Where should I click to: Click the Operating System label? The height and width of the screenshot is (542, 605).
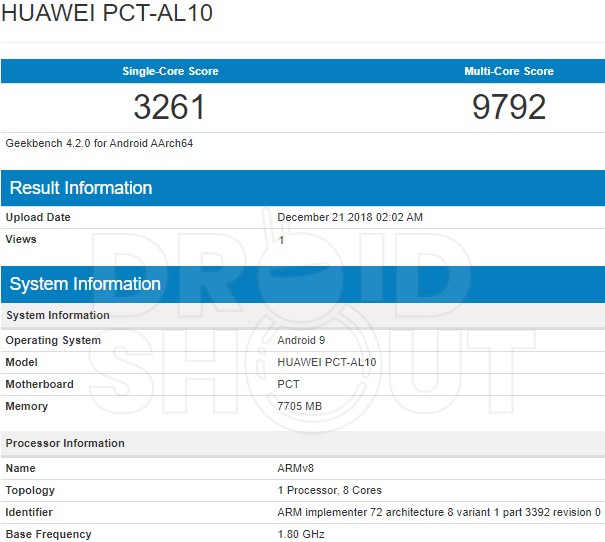click(x=53, y=340)
